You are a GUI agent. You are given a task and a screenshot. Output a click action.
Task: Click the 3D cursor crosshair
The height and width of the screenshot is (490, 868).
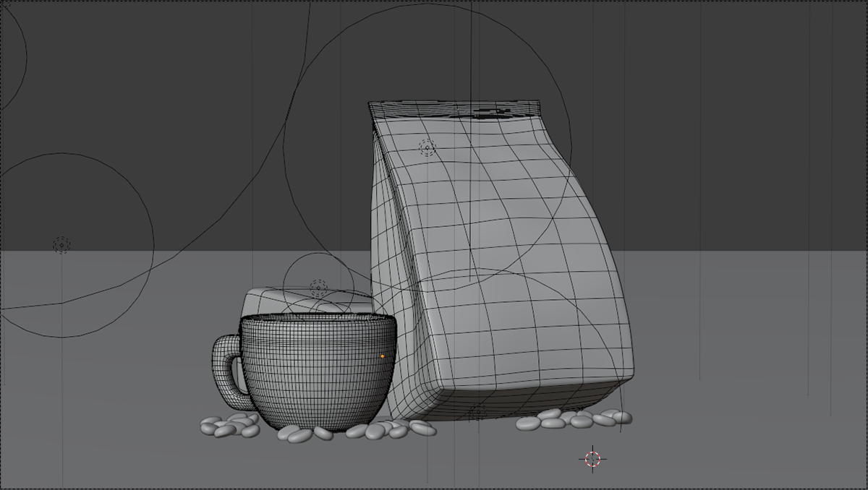592,458
